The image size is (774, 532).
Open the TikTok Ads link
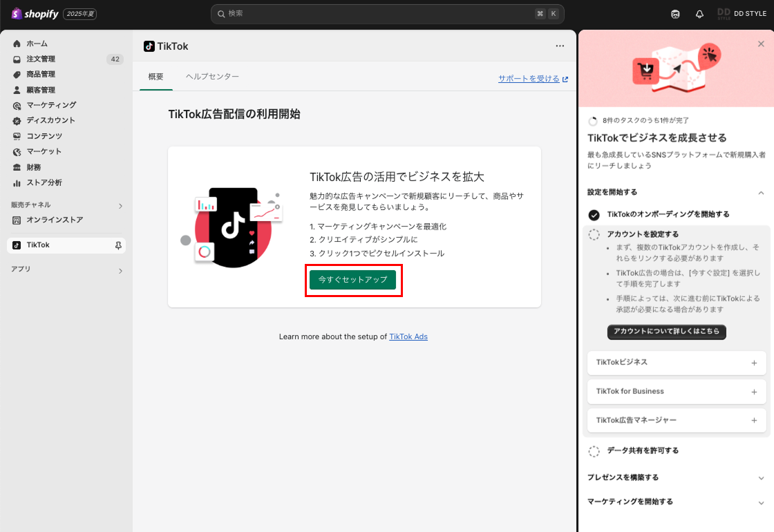pos(408,336)
